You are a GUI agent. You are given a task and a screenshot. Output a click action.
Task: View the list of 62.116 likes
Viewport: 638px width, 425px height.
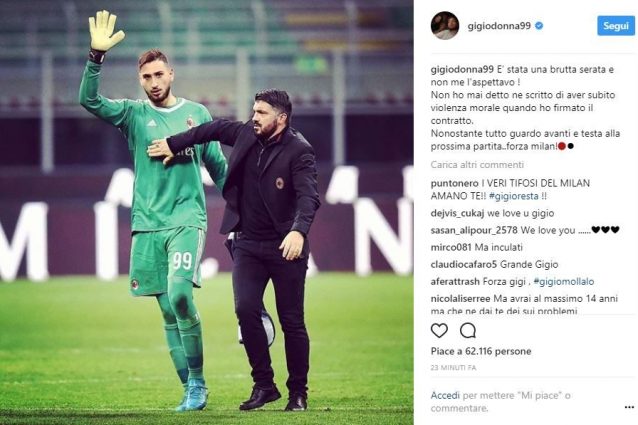[x=481, y=351]
